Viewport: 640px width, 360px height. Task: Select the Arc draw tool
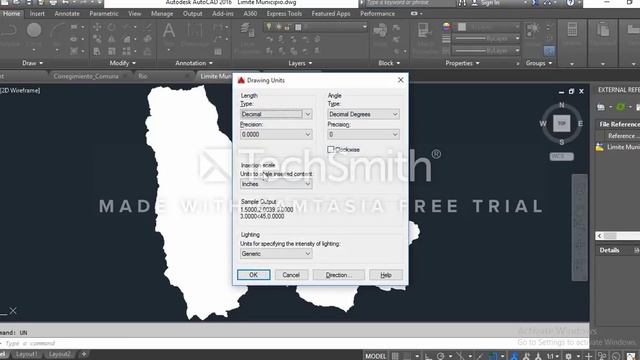(58, 31)
